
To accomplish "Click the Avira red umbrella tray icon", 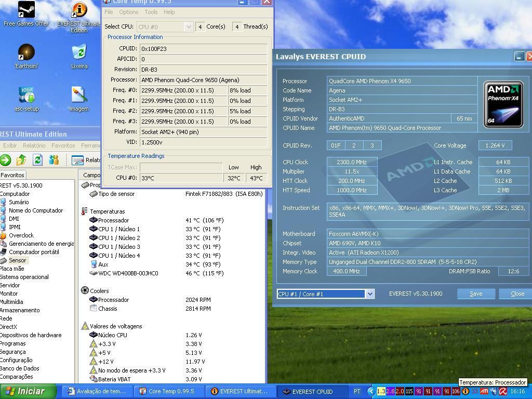I will tap(503, 391).
